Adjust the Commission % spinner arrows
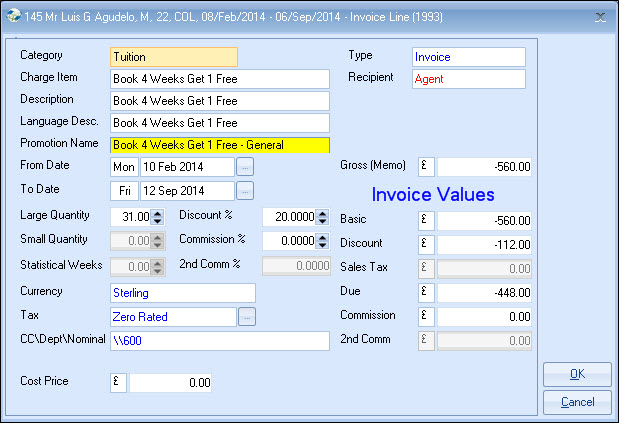Viewport: 619px width, 423px height. point(321,241)
